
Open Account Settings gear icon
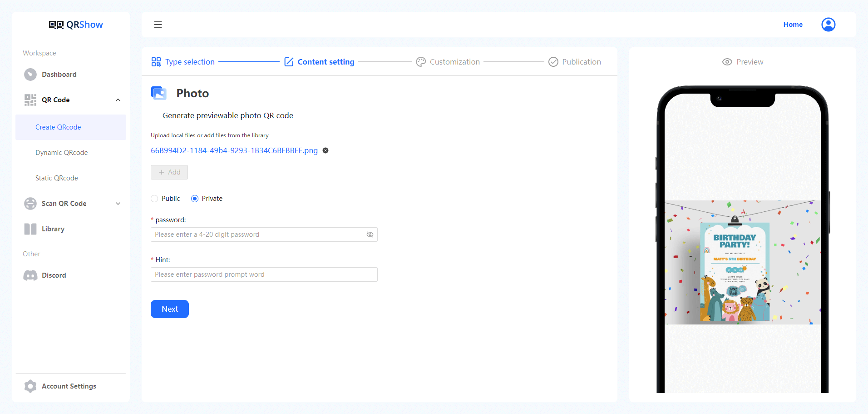30,386
